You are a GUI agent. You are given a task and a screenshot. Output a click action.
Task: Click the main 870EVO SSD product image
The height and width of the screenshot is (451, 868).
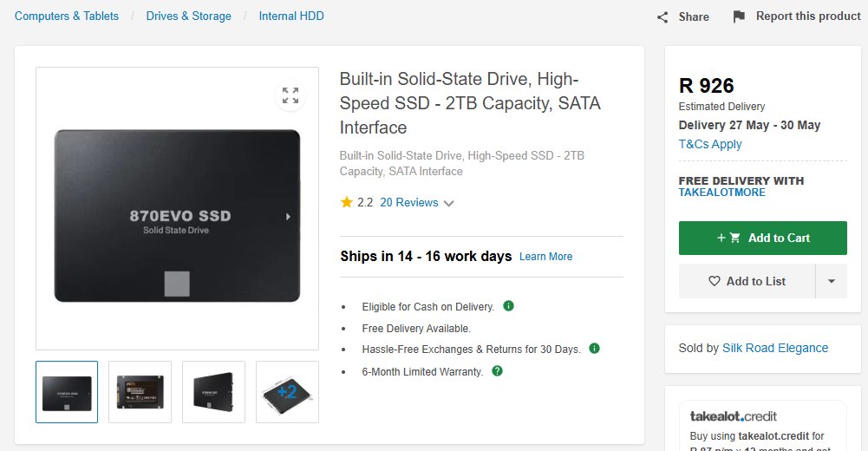177,216
